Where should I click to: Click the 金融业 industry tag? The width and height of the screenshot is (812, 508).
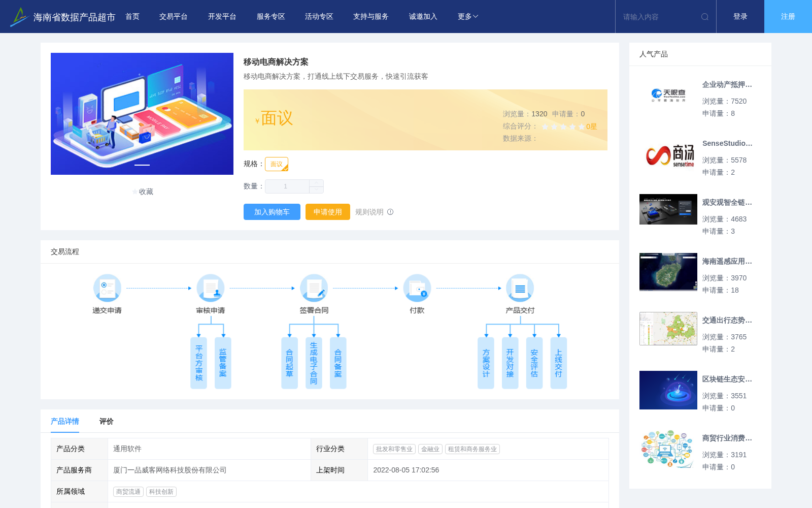point(430,449)
